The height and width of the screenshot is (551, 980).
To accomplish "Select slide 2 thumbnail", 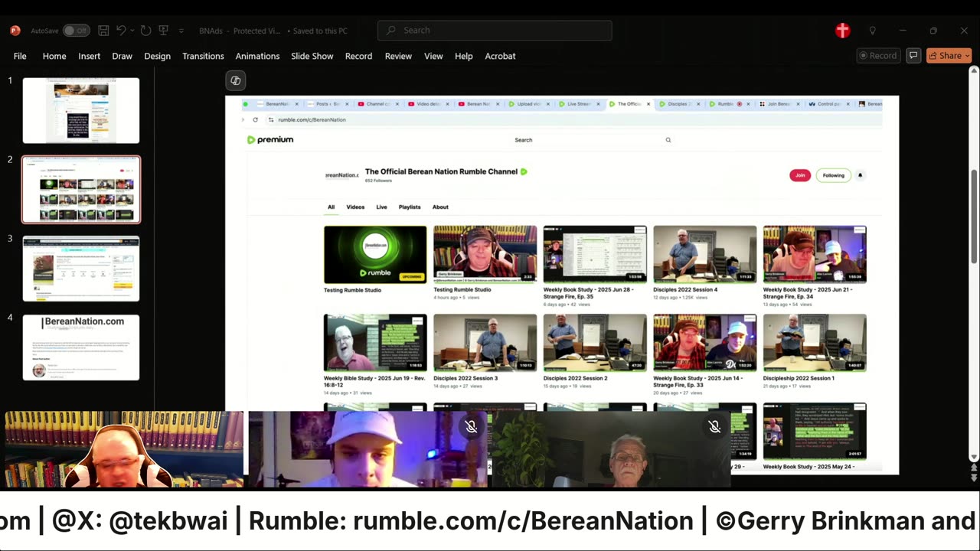I will point(81,190).
